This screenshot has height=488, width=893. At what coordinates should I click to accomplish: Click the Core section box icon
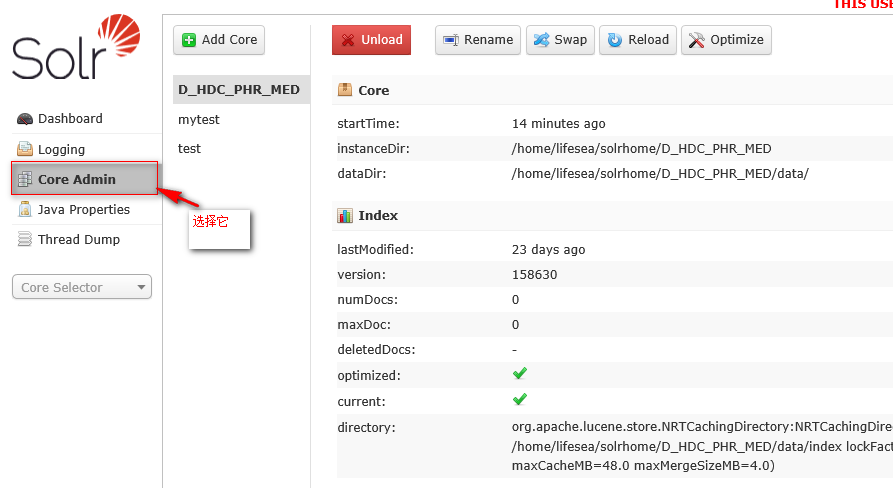pos(345,89)
